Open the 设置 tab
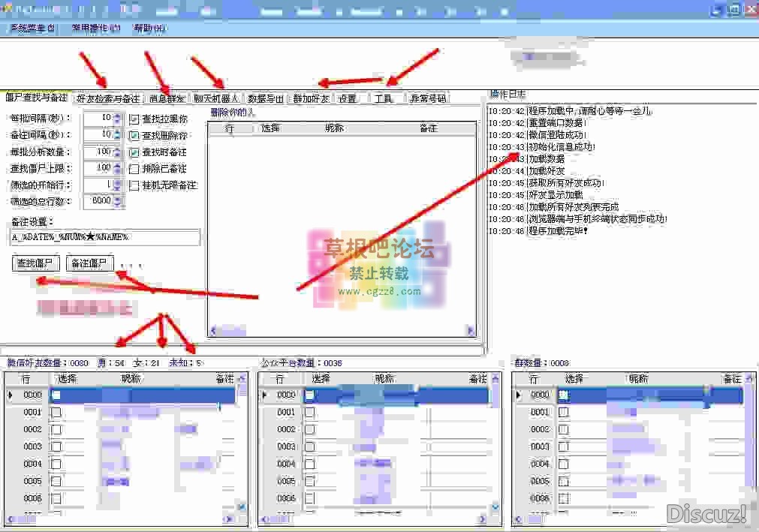Image resolution: width=759 pixels, height=532 pixels. click(x=348, y=97)
